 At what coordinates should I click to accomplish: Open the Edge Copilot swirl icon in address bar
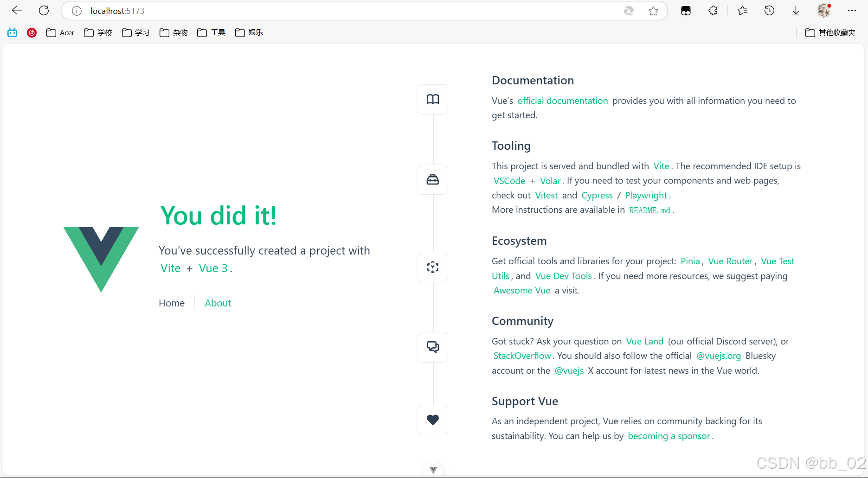(x=629, y=11)
